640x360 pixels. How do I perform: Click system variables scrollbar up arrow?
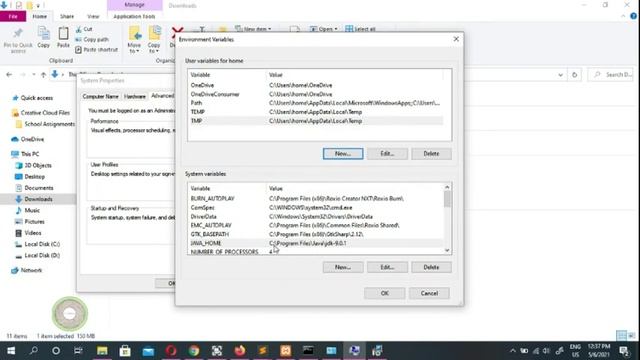click(x=447, y=187)
